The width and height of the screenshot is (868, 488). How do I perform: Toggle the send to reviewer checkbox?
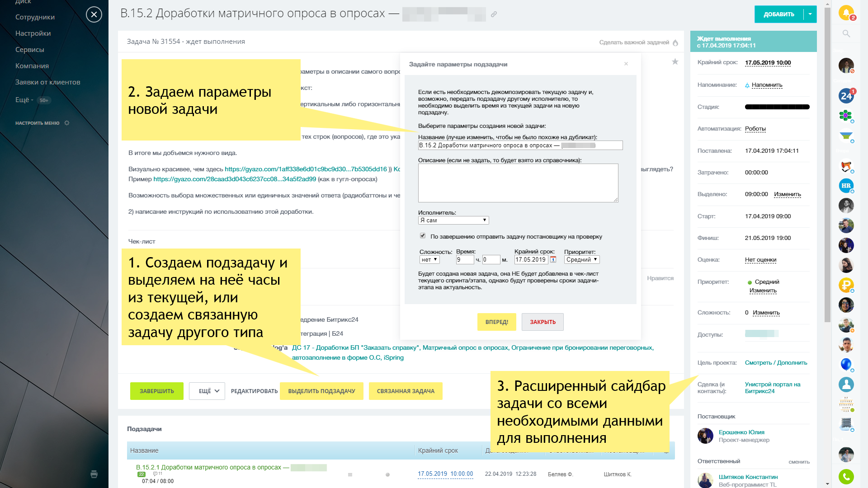423,236
